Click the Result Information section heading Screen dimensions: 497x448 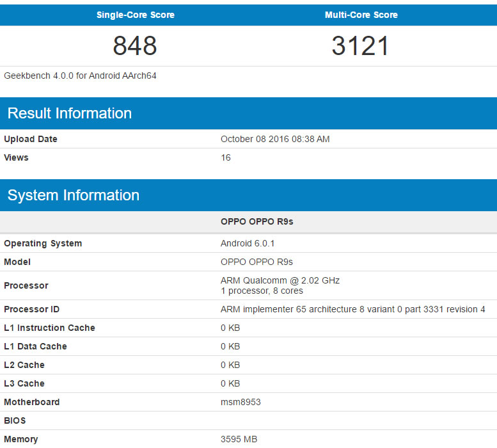point(70,113)
